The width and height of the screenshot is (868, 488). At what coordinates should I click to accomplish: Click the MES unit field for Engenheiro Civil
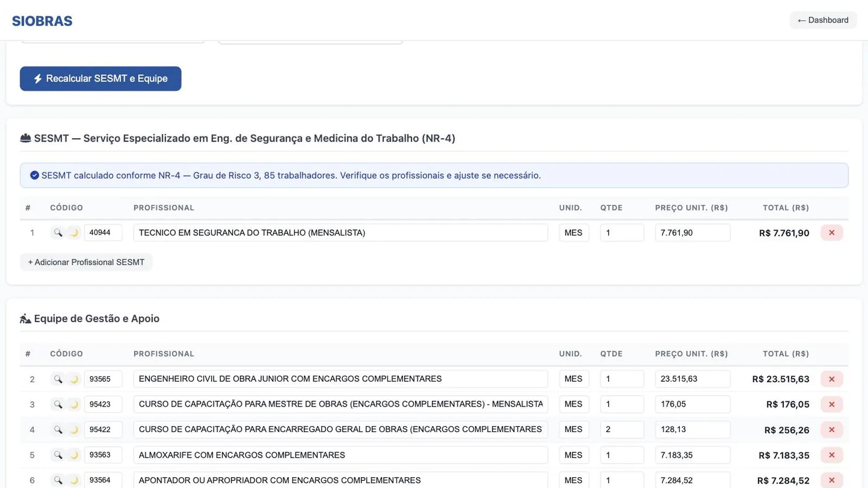coord(574,379)
